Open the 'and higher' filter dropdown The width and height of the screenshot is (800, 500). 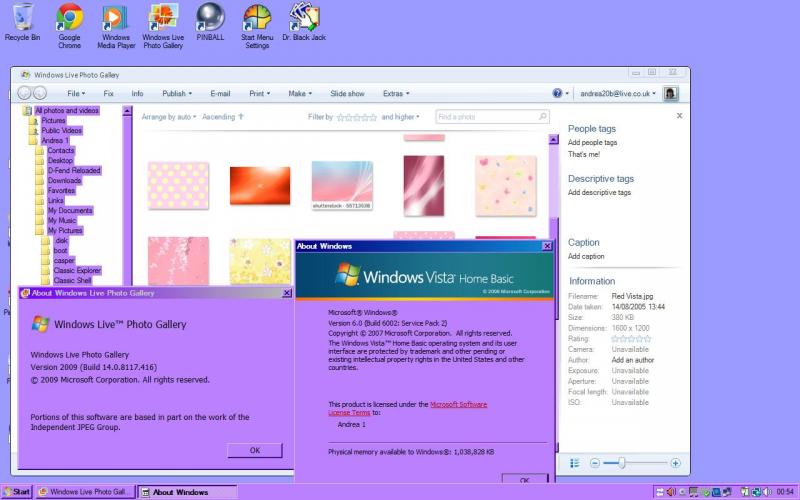pos(401,117)
